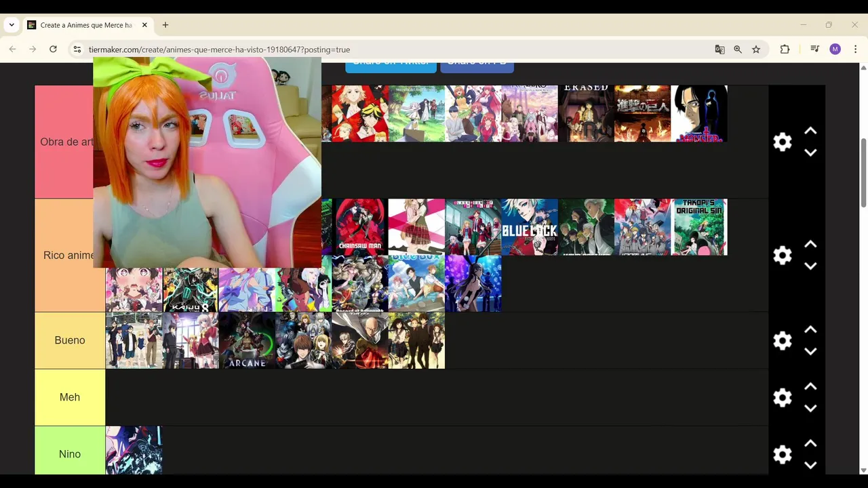This screenshot has width=868, height=488.
Task: Click the browser forward arrow
Action: (33, 49)
